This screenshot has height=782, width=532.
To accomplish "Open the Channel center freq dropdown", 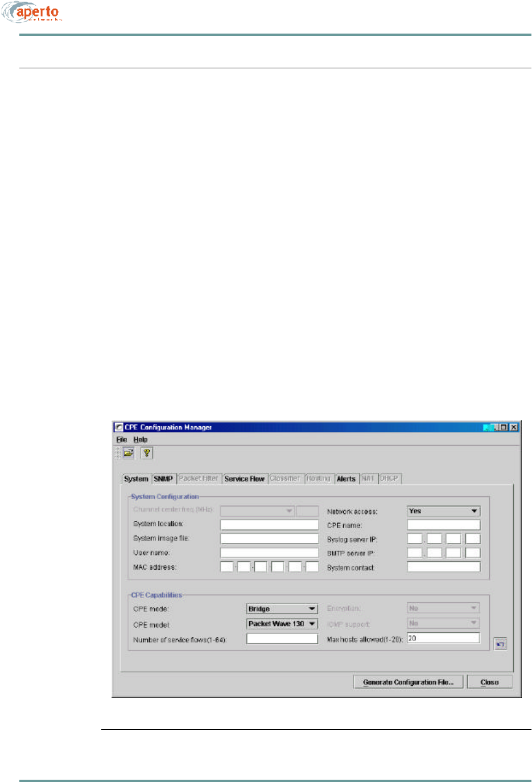I will tap(257, 511).
